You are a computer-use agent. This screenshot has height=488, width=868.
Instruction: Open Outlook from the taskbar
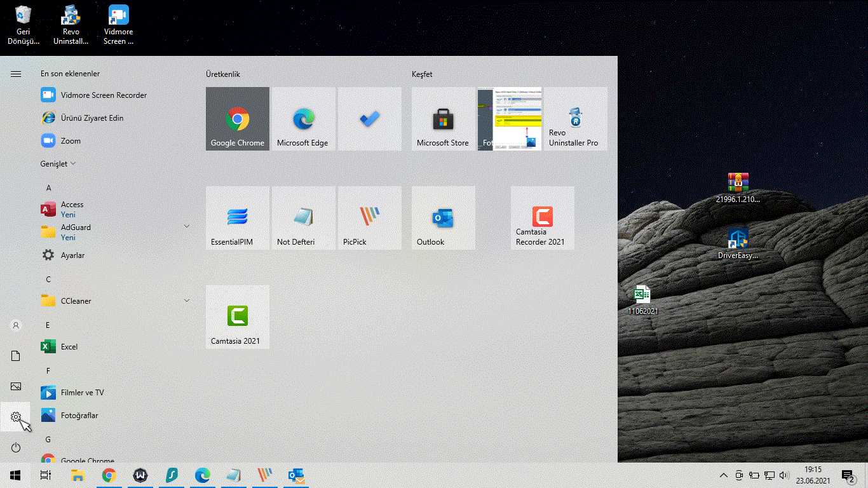coord(296,475)
